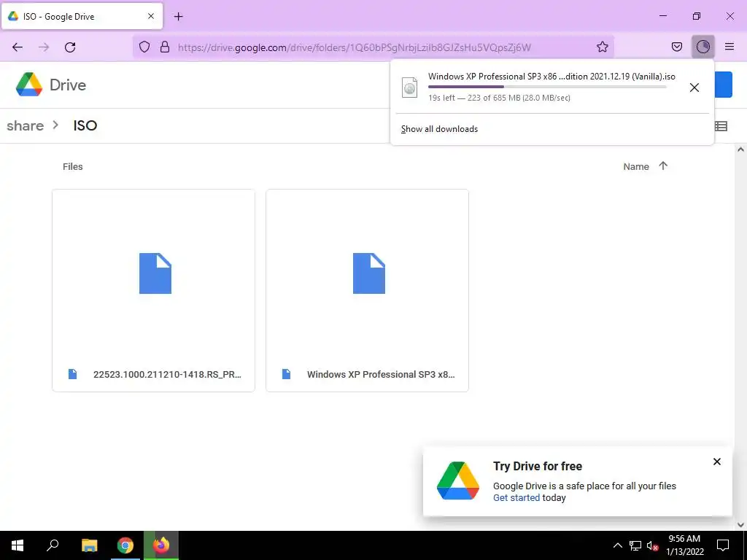Toggle the Firefox downloads panel button
Viewport: 747px width, 560px height.
click(703, 47)
